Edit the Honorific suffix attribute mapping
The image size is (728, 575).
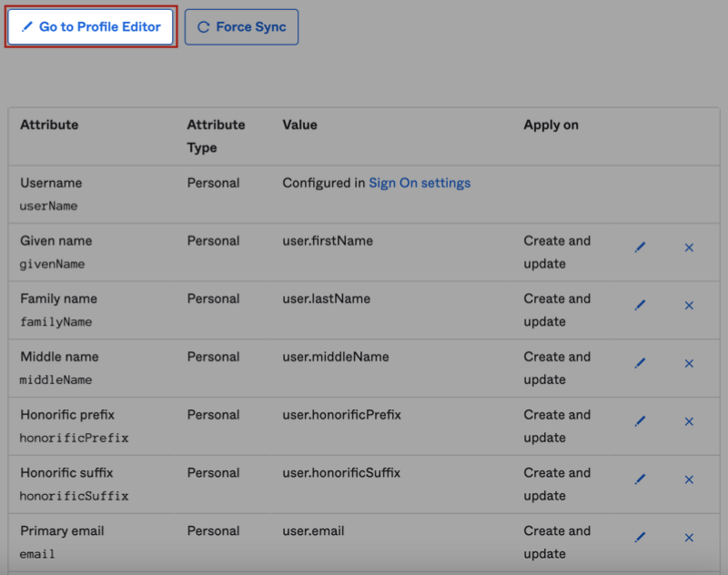coord(641,479)
